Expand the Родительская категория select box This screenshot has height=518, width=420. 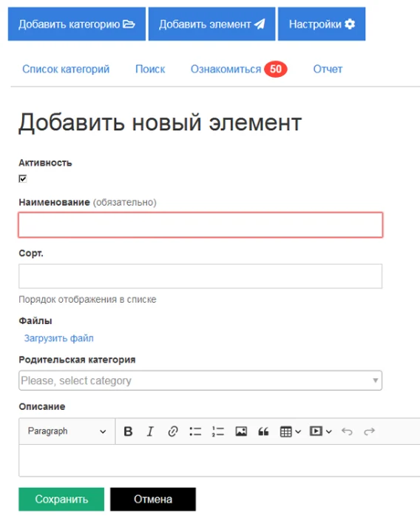coord(200,380)
